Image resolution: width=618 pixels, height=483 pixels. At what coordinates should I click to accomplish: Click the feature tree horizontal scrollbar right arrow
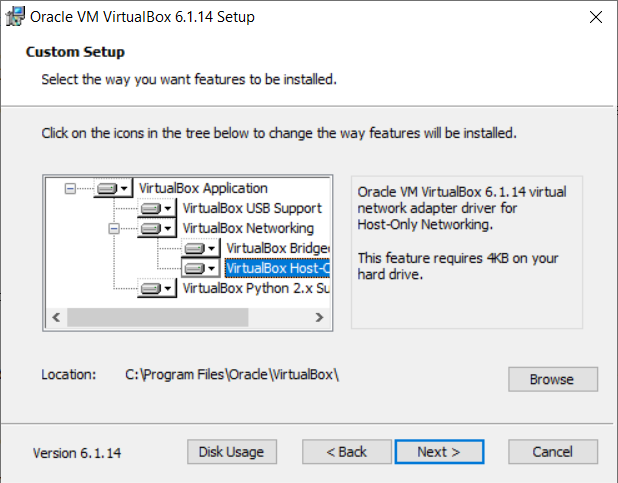319,317
